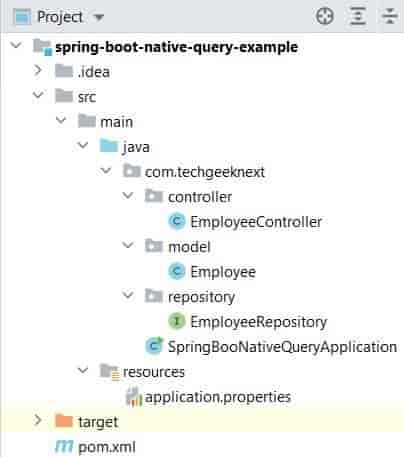Open SpringBooNativeQueryApplication runnable class icon
The width and height of the screenshot is (404, 457).
pyautogui.click(x=154, y=346)
